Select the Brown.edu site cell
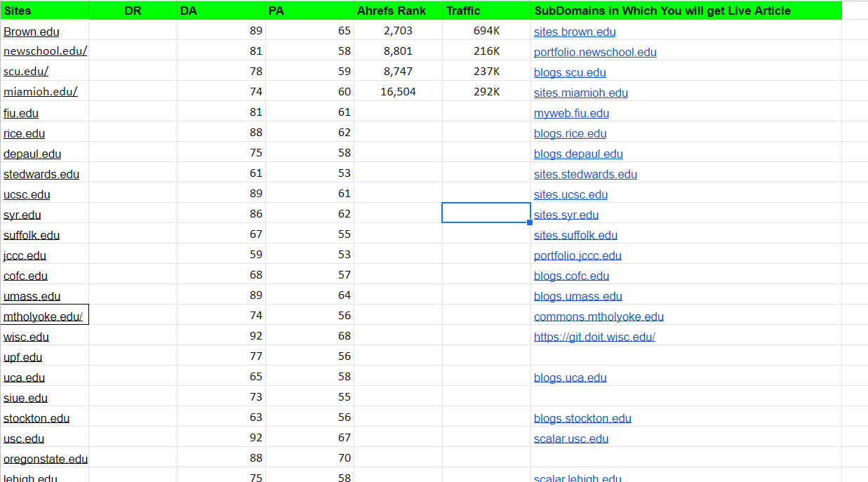The width and height of the screenshot is (868, 482). pyautogui.click(x=45, y=32)
